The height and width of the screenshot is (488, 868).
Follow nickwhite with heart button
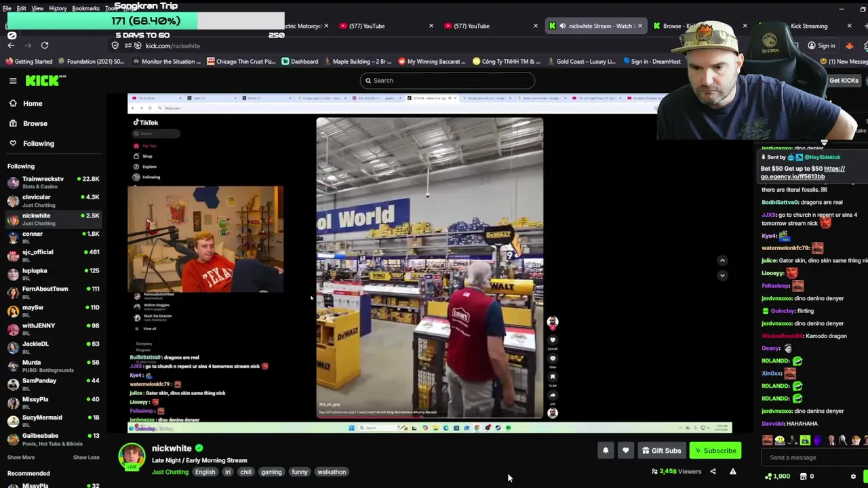(625, 451)
